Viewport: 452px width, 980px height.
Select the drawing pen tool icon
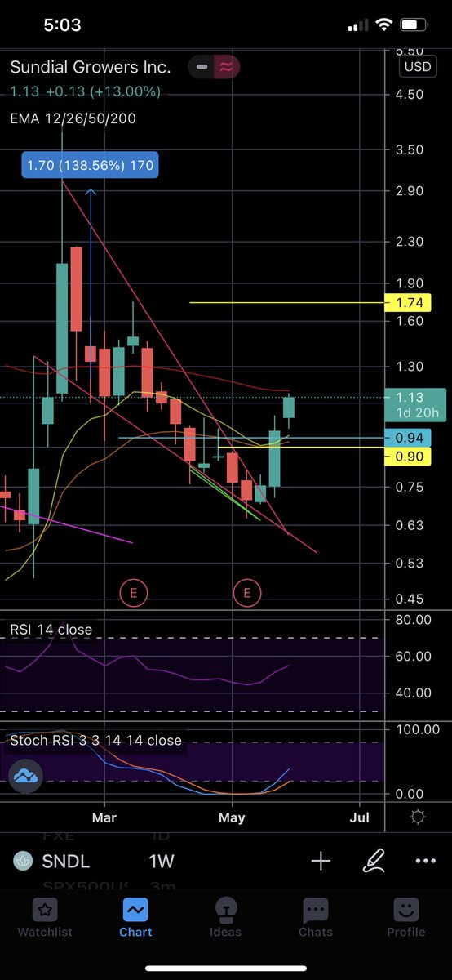374,860
